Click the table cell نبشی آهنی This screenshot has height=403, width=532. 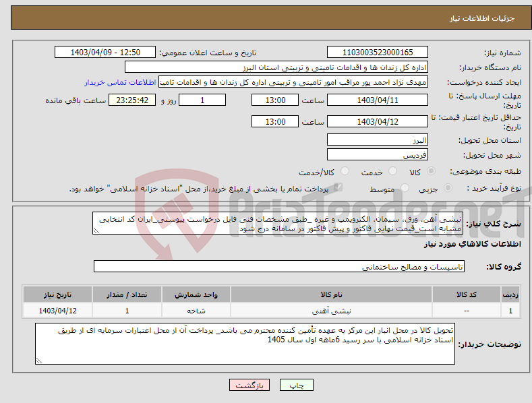pyautogui.click(x=331, y=311)
